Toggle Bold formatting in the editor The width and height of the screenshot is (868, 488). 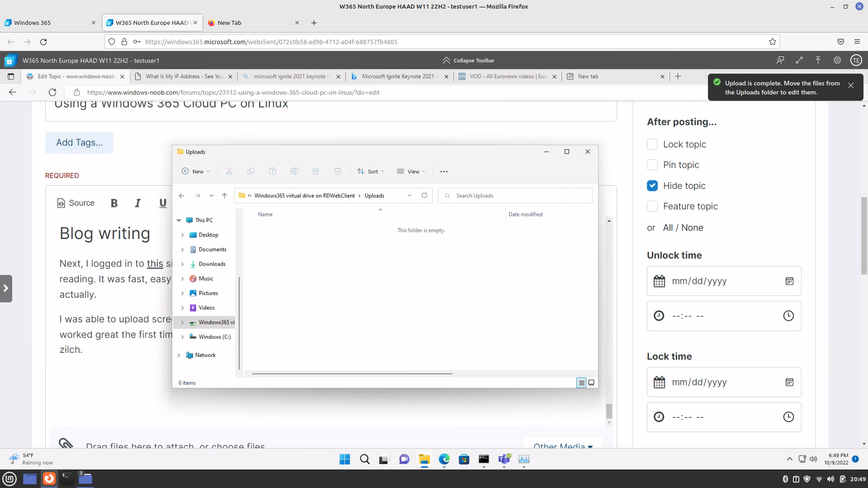[114, 203]
